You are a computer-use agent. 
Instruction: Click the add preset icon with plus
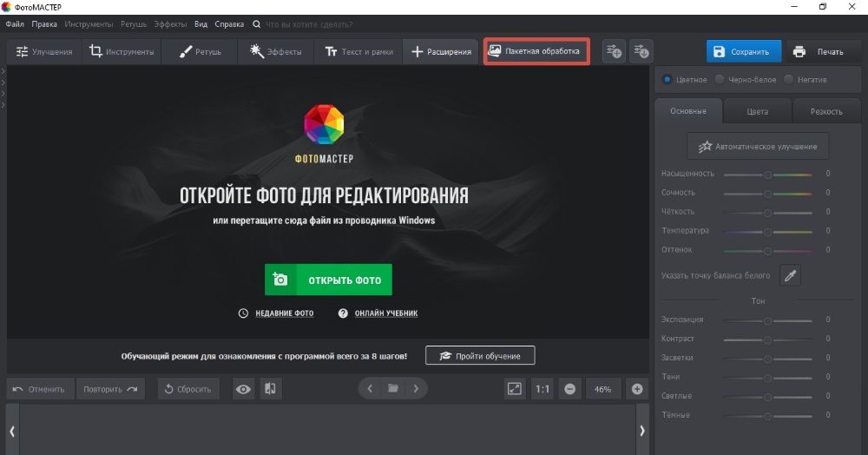614,51
